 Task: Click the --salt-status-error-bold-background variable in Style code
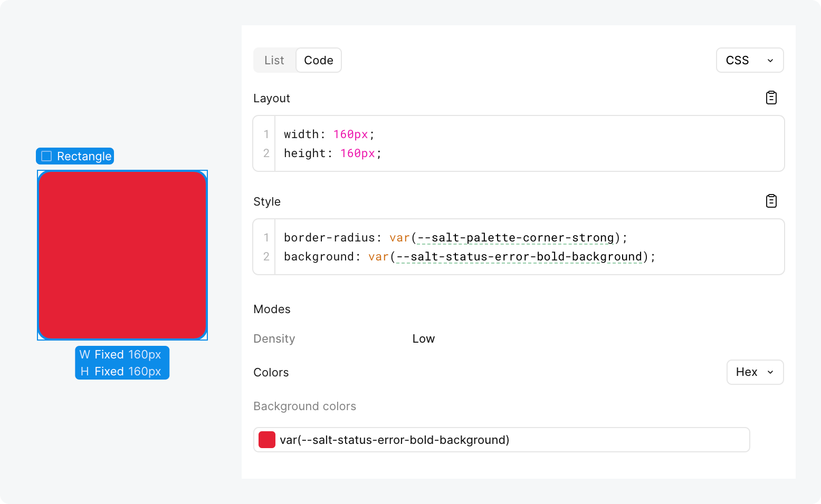click(x=519, y=257)
